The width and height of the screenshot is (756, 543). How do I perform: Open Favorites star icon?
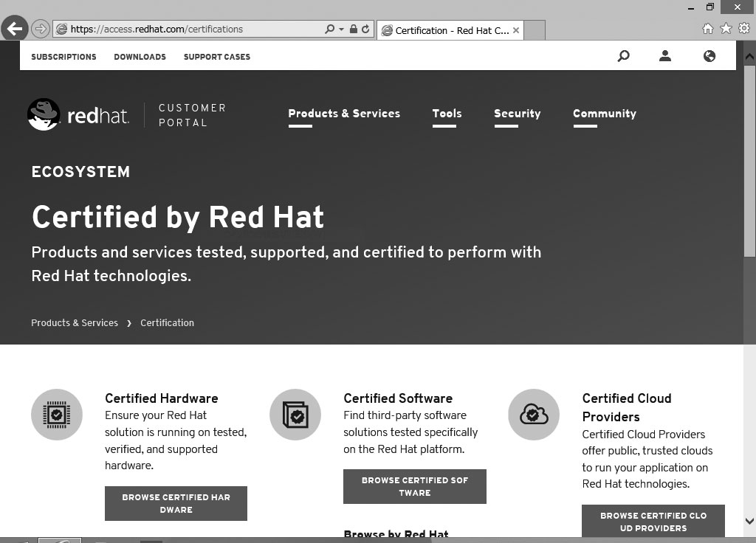point(726,29)
